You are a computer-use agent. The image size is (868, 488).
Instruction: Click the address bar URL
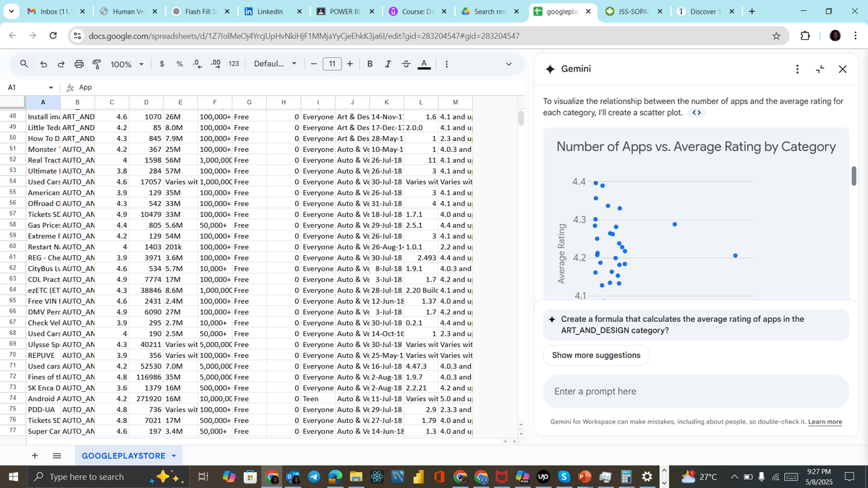click(x=304, y=35)
